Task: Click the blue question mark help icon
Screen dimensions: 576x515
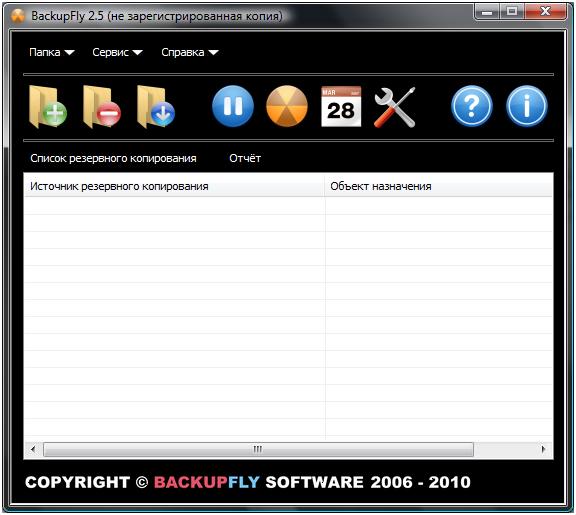Action: pos(472,106)
